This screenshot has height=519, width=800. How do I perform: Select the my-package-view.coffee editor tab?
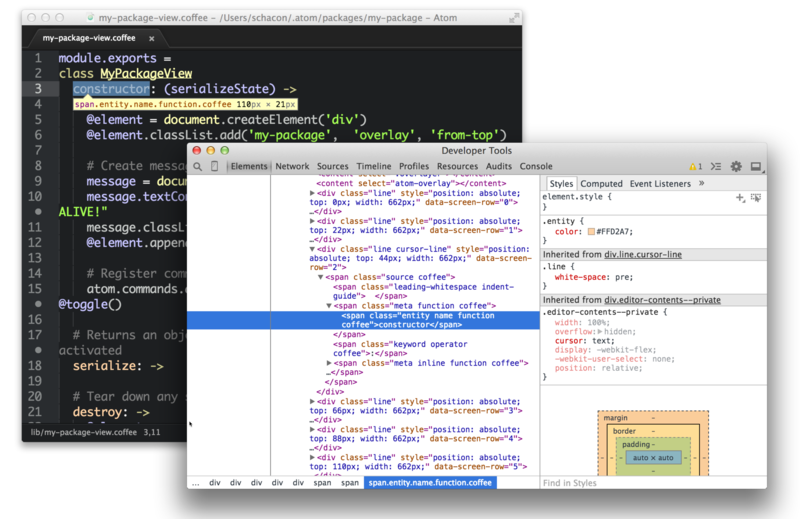coord(89,37)
